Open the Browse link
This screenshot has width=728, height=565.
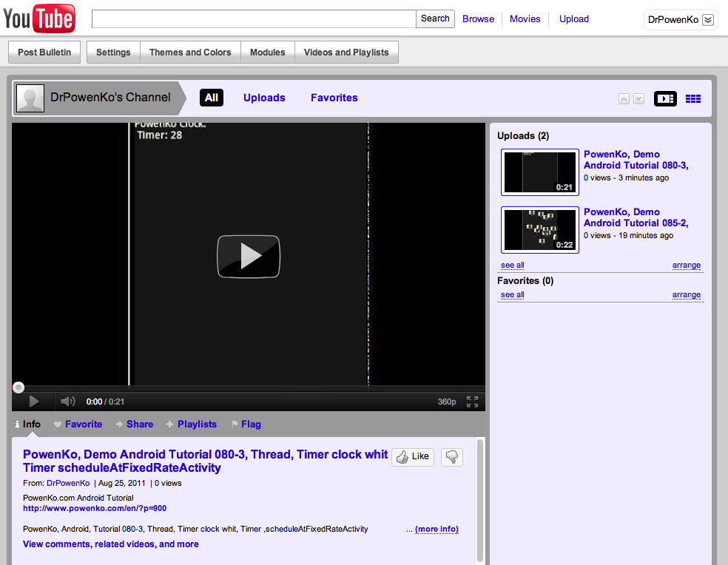pos(478,19)
